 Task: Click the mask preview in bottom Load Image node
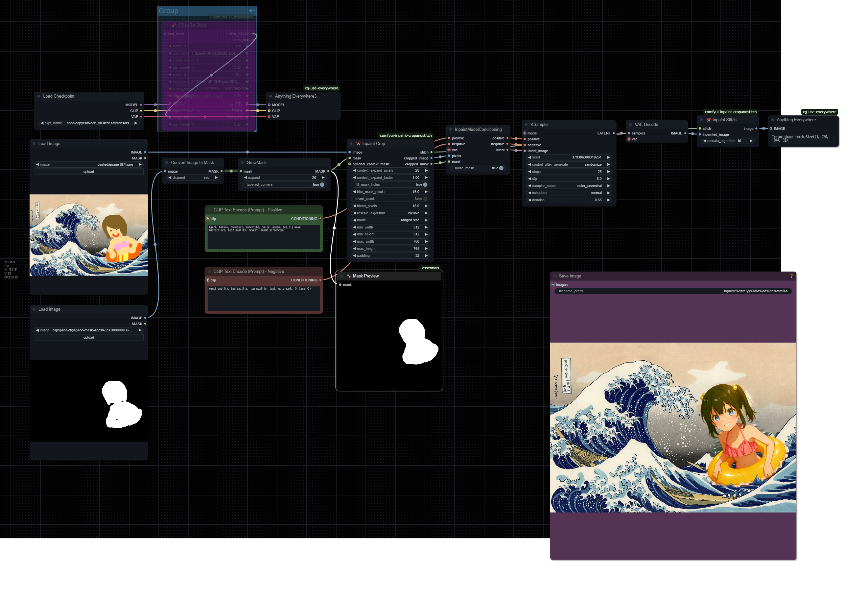89,401
